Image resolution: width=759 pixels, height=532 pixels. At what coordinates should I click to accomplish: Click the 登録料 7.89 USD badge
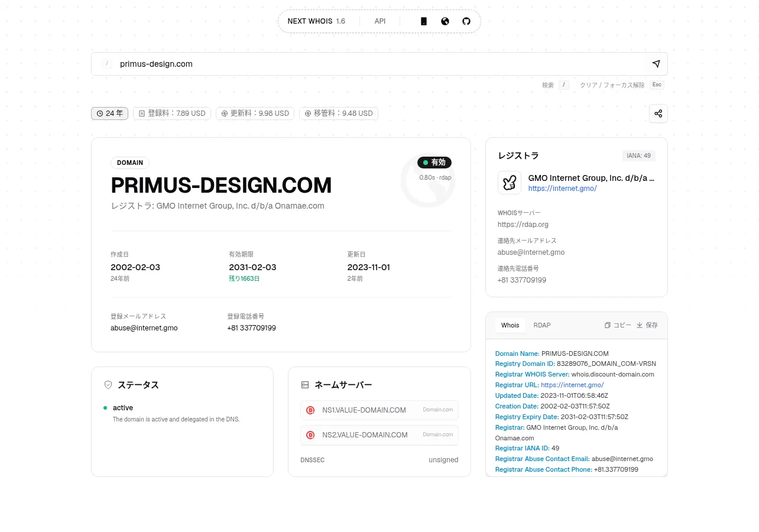click(172, 113)
